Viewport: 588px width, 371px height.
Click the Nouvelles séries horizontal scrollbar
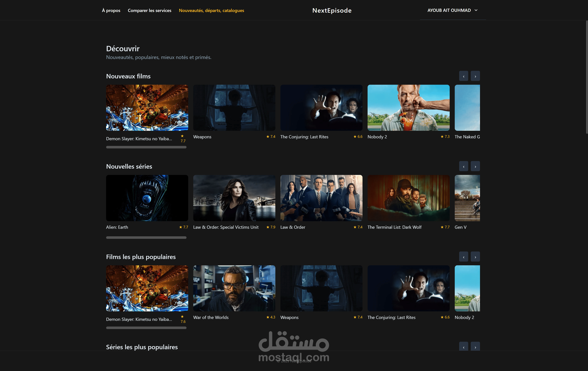[x=146, y=237]
